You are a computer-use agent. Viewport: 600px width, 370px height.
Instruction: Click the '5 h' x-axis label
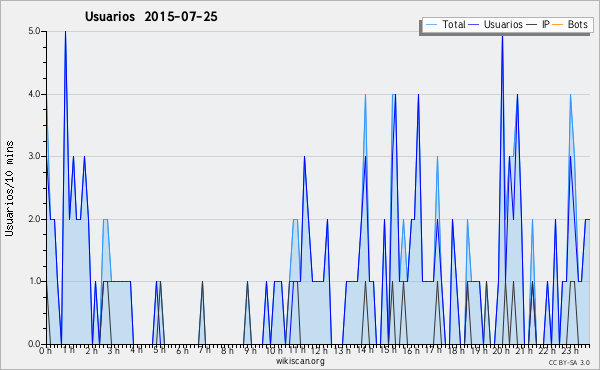tap(159, 350)
